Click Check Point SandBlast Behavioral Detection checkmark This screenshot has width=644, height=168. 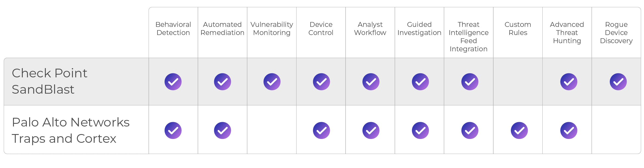click(173, 82)
